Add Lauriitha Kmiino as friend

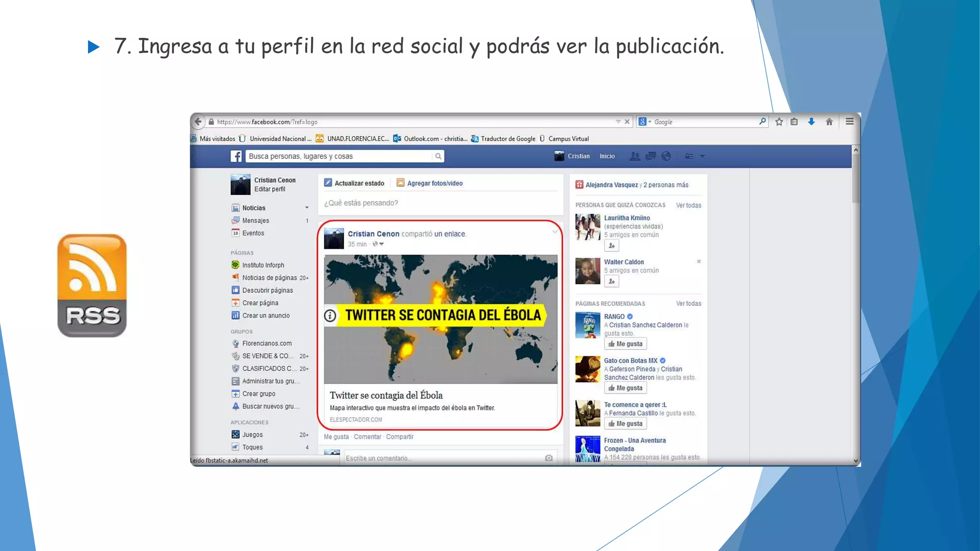coord(612,246)
